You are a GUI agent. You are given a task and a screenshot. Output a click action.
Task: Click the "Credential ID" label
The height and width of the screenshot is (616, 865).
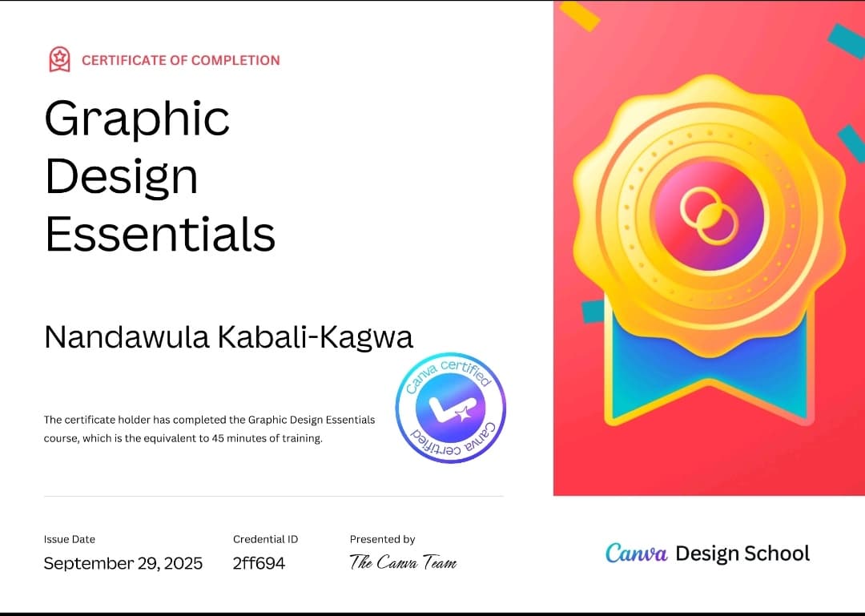265,539
